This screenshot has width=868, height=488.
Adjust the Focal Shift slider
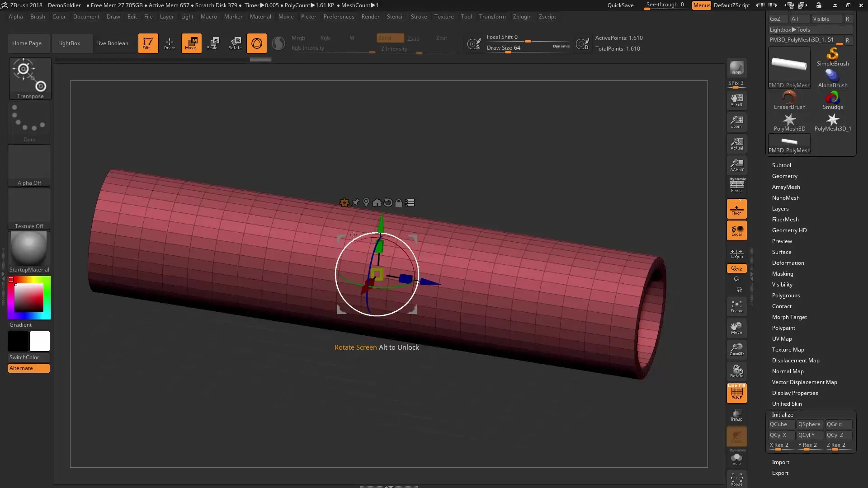click(x=528, y=38)
